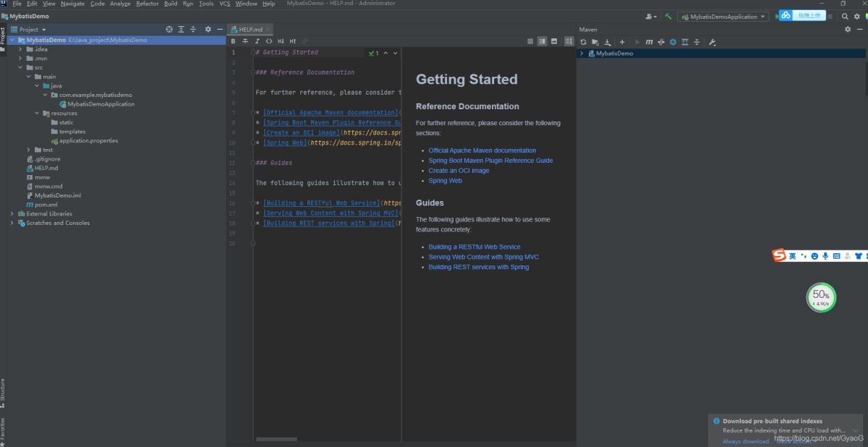
Task: Open the Spring Web link in preview
Action: click(x=445, y=180)
